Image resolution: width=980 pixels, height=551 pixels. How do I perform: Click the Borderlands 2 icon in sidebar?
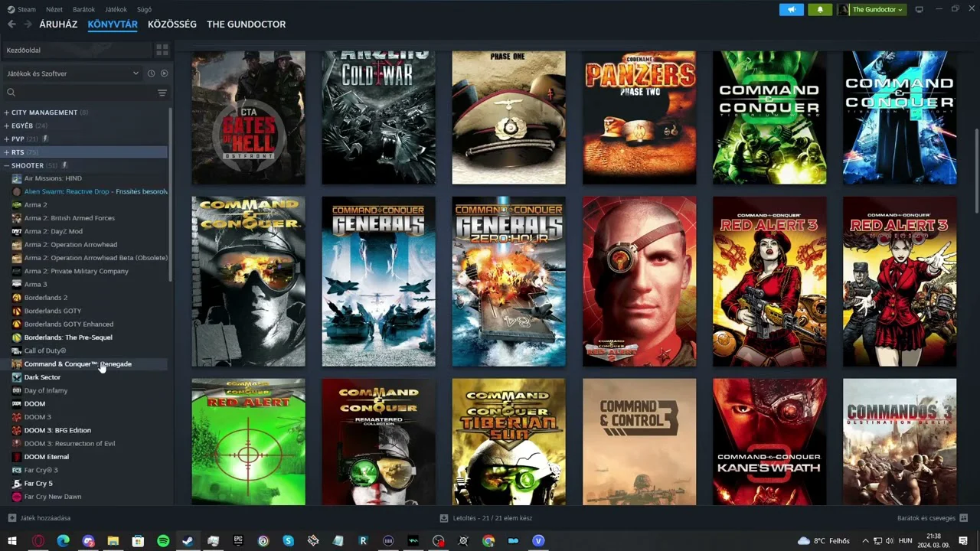[x=17, y=298]
